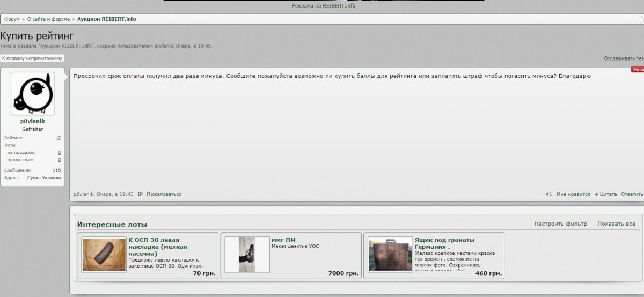644x297 pixels.
Task: Click the Купить рейтинг thread title
Action: 37,36
